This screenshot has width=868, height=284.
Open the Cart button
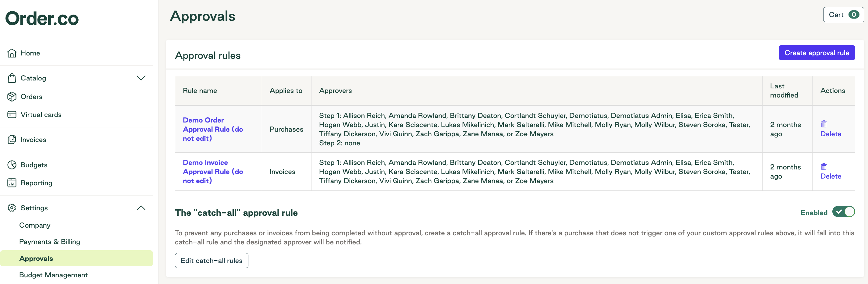click(x=843, y=15)
